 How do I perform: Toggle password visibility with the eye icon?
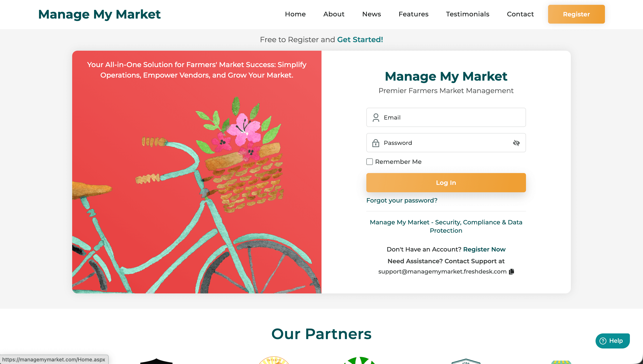coord(516,143)
